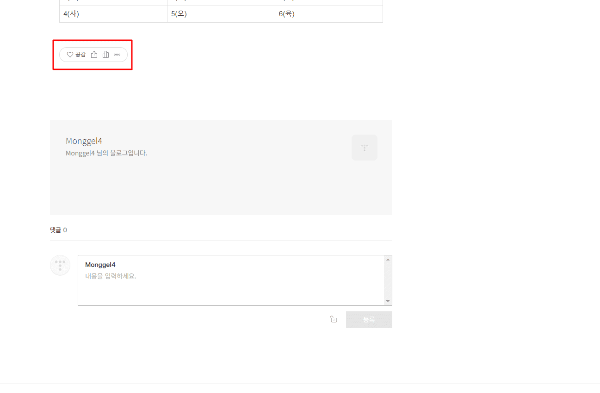Focus the comment text area

click(231, 280)
